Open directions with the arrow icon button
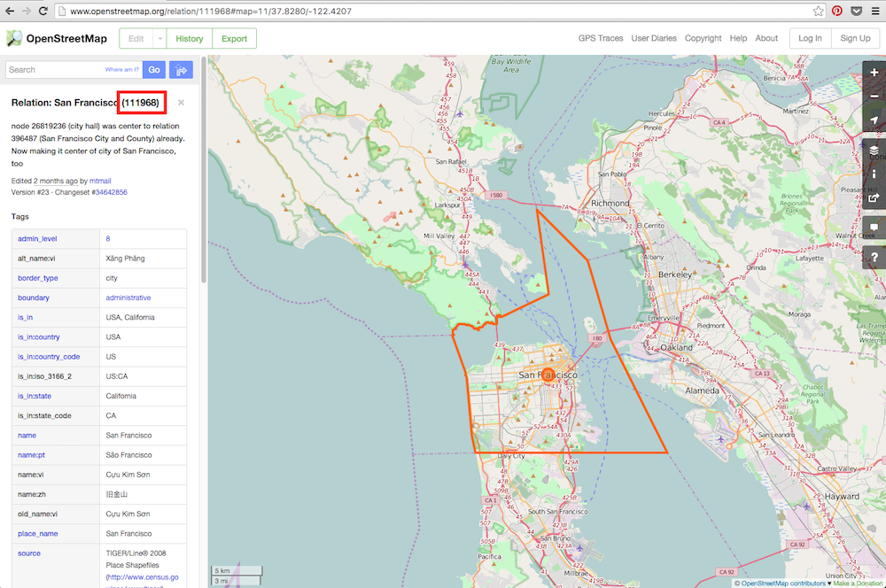The image size is (886, 588). [x=182, y=69]
